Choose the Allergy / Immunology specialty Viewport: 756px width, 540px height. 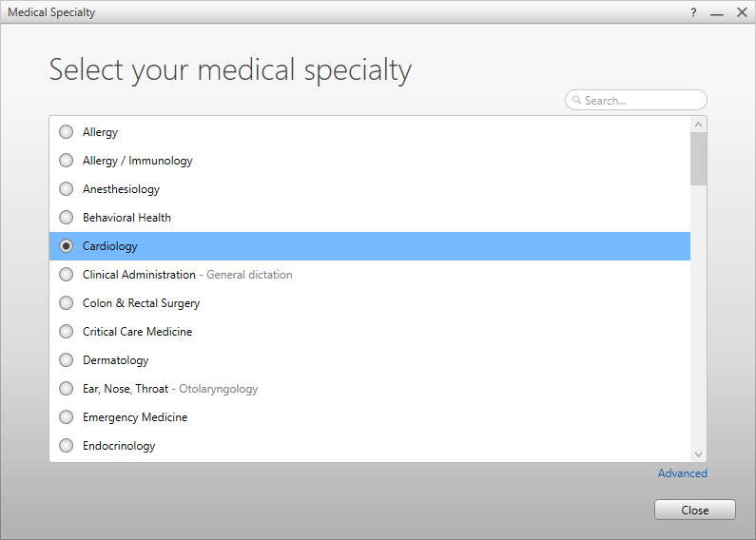(x=66, y=161)
